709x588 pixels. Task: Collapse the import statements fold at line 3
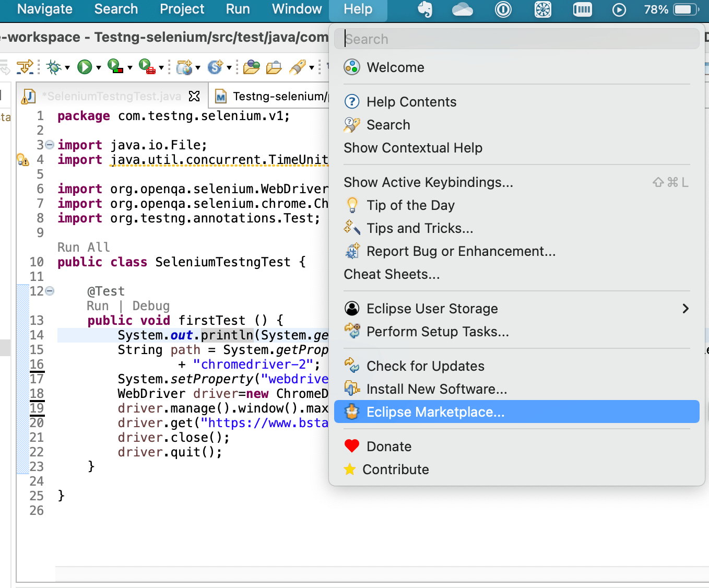[x=49, y=145]
